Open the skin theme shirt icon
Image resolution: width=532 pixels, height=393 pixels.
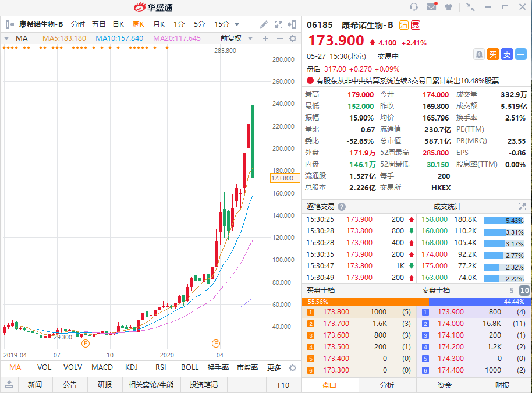(449, 7)
